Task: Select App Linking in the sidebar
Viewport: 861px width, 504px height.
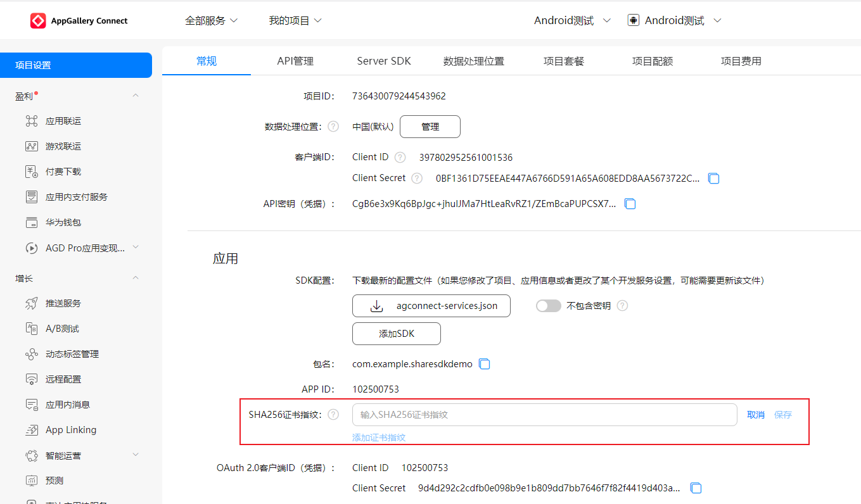Action: click(70, 429)
